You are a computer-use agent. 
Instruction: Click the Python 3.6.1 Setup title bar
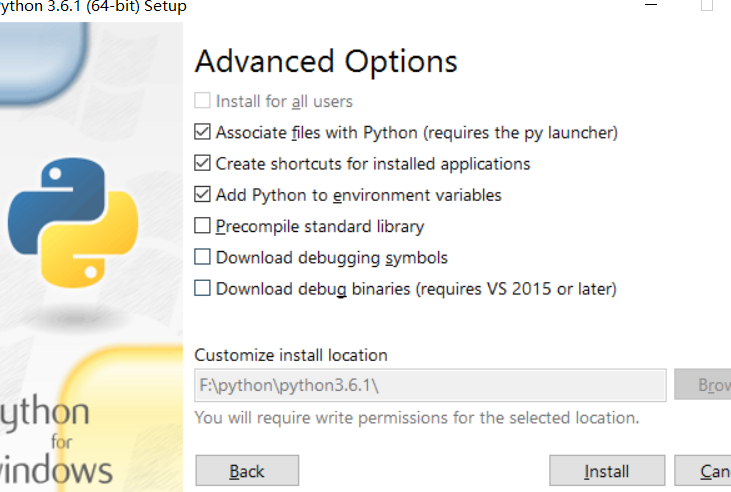click(x=93, y=7)
